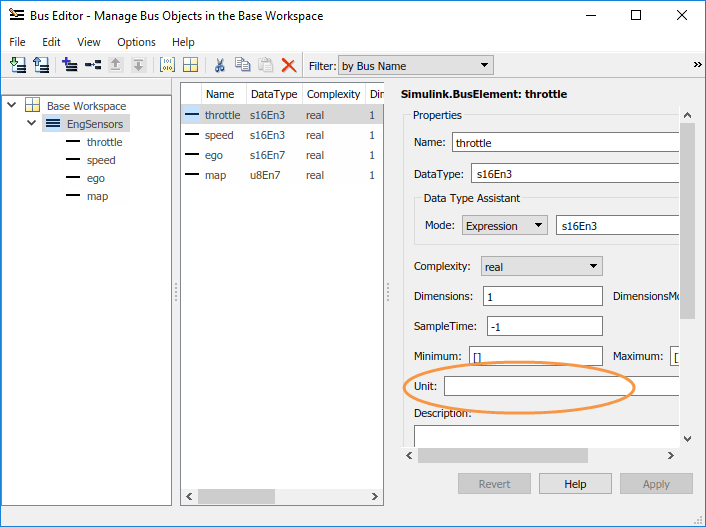
Task: Open the Filter by Bus Name dropdown
Action: click(416, 66)
